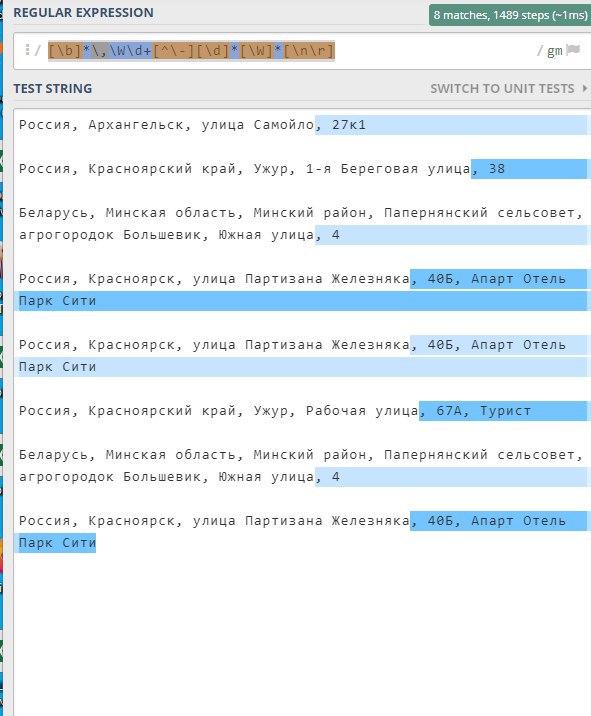Click the empty area of test string editor
Viewport: 591px width, 716px height.
coord(301,635)
